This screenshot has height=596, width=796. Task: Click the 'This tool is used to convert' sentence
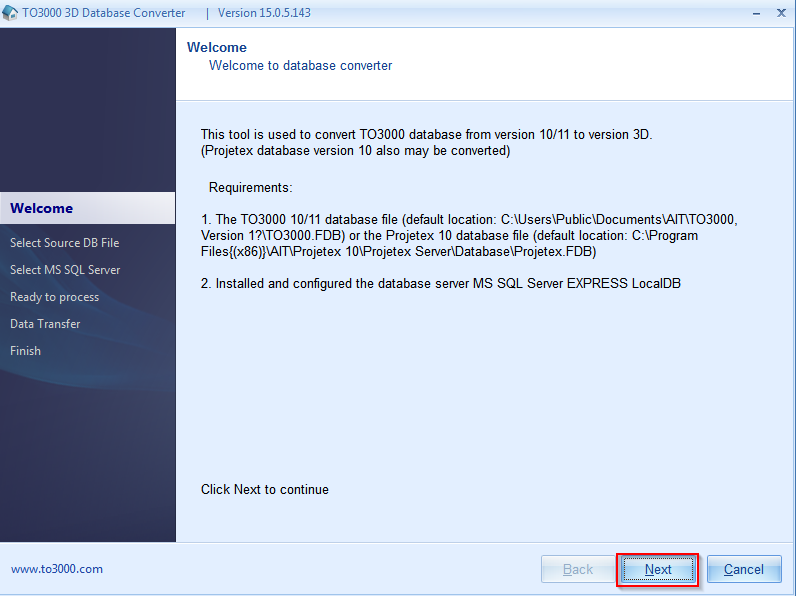click(426, 135)
